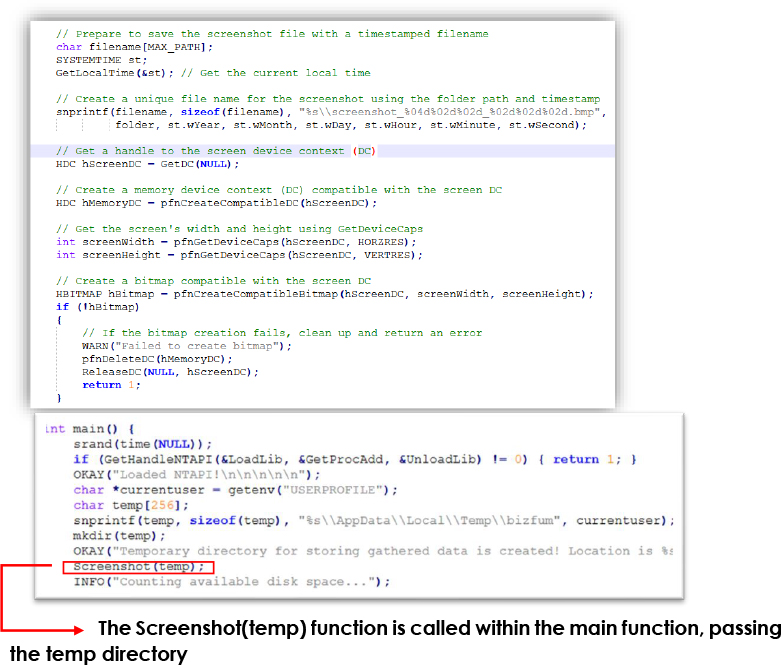
Task: Click the OKAY("Loaded NTAPI!") line
Action: 197,475
